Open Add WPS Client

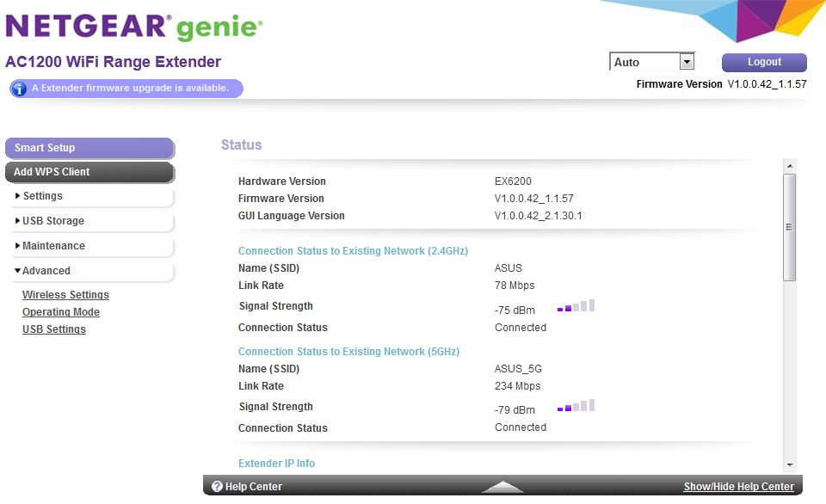coord(89,172)
